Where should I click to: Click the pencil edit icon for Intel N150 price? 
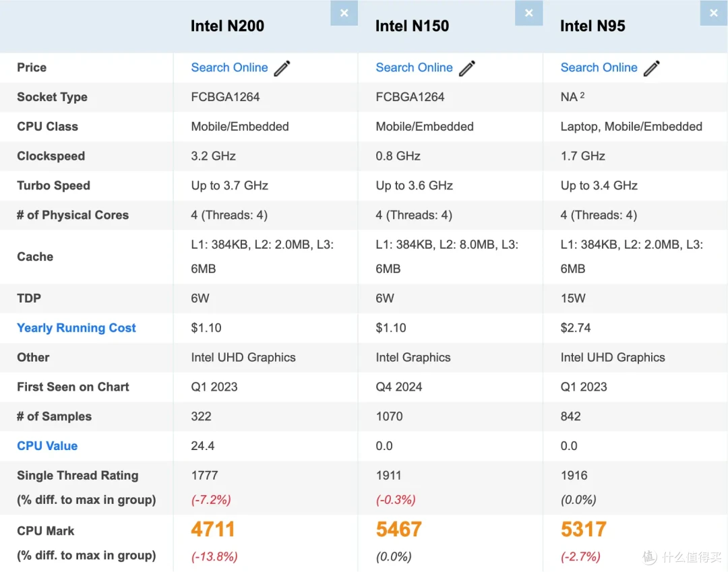click(x=467, y=68)
